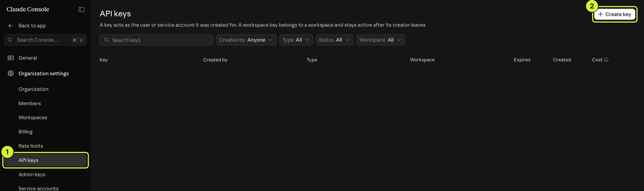Open the Status All filter dropdown
This screenshot has width=644, height=191.
pos(334,40)
